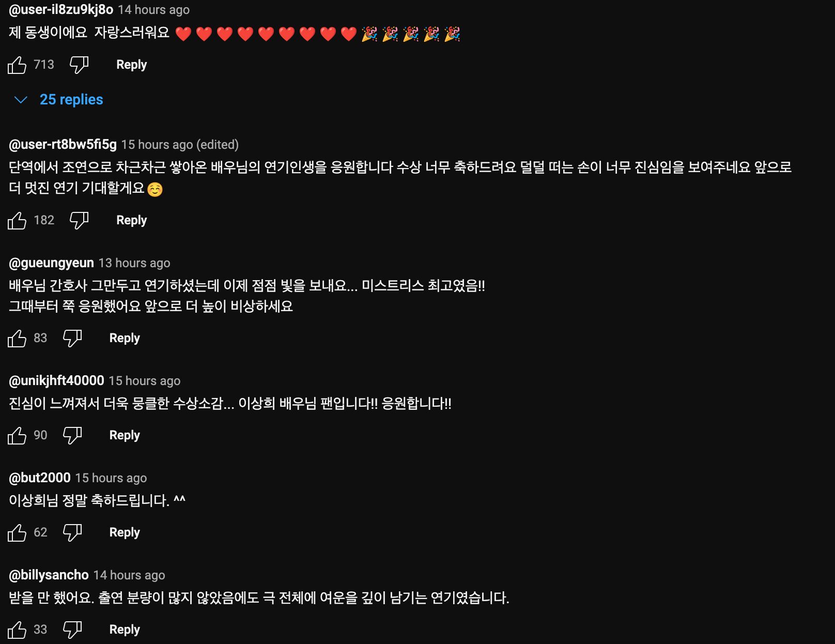
Task: Like @gueungyeun's comment
Action: tap(17, 339)
